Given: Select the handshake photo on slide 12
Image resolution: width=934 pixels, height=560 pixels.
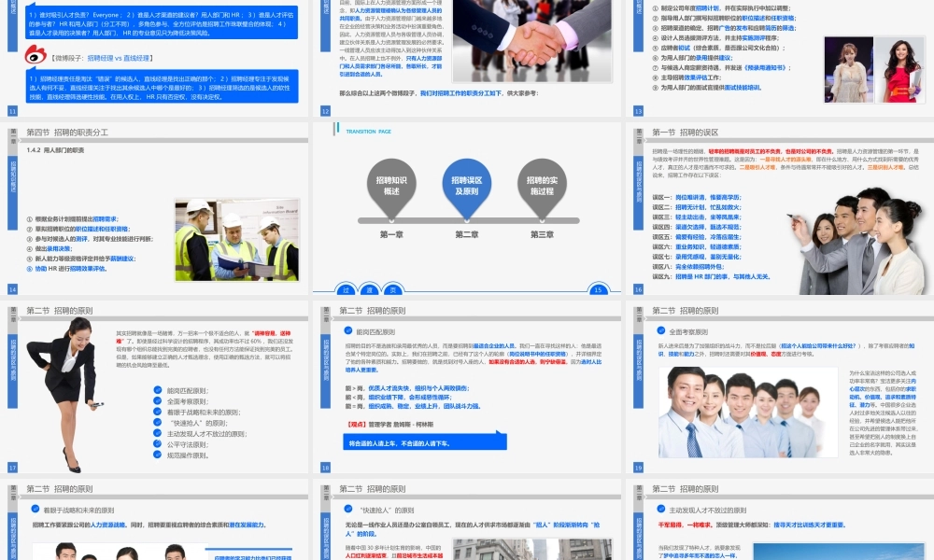Looking at the screenshot, I should point(531,40).
